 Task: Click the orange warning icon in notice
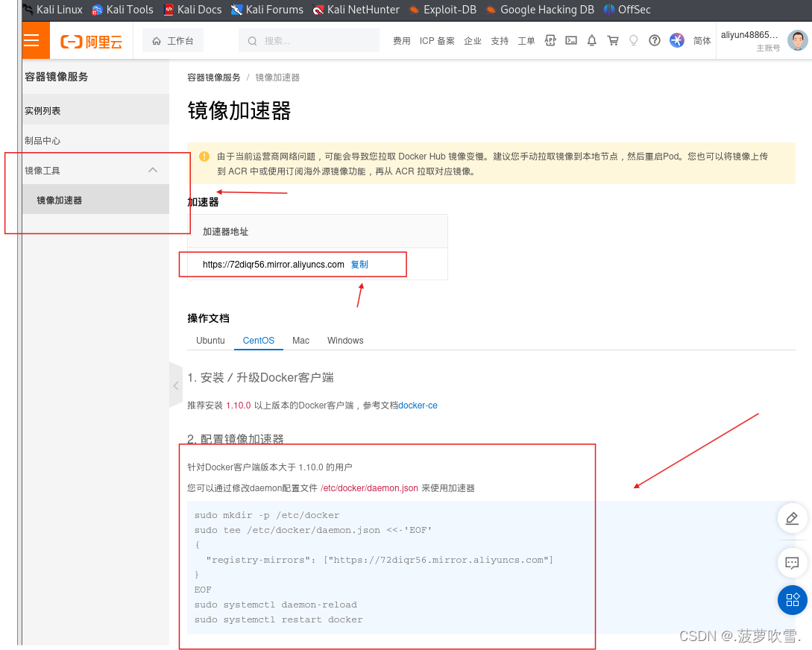[x=204, y=157]
